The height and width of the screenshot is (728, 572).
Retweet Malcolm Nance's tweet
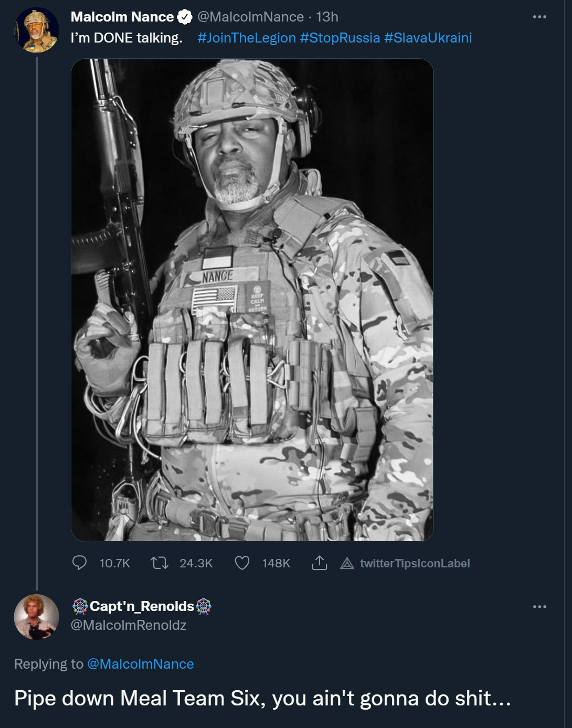(159, 563)
